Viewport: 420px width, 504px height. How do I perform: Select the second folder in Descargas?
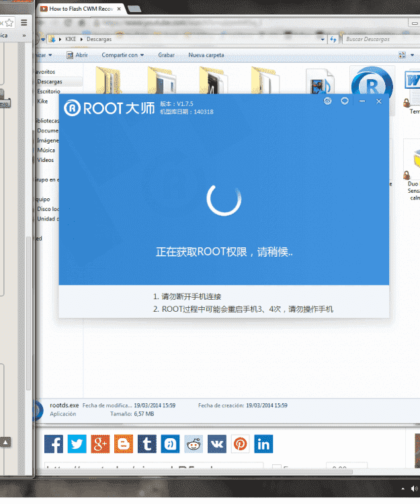(x=161, y=81)
